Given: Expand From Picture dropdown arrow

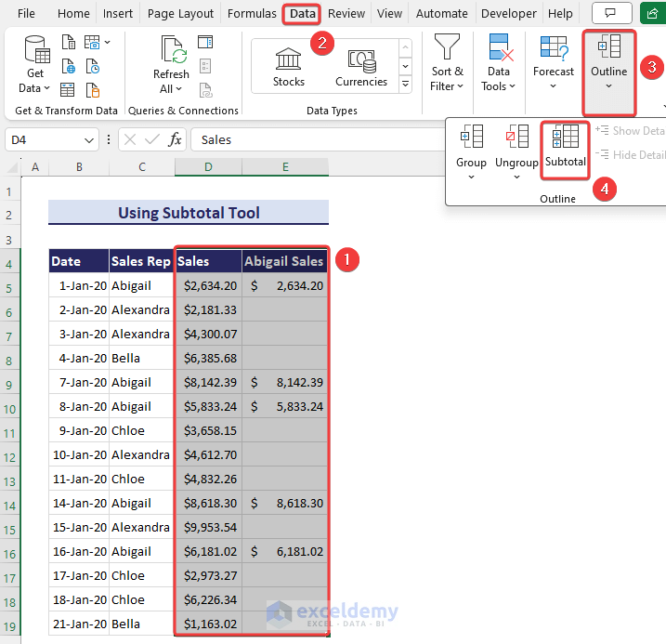Looking at the screenshot, I should point(108,42).
